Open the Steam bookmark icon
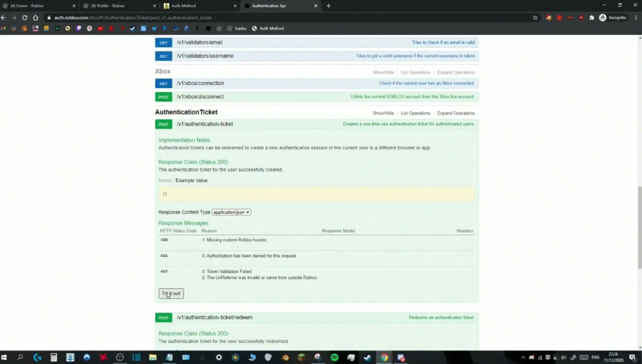Image resolution: width=642 pixels, height=364 pixels. pyautogui.click(x=133, y=29)
